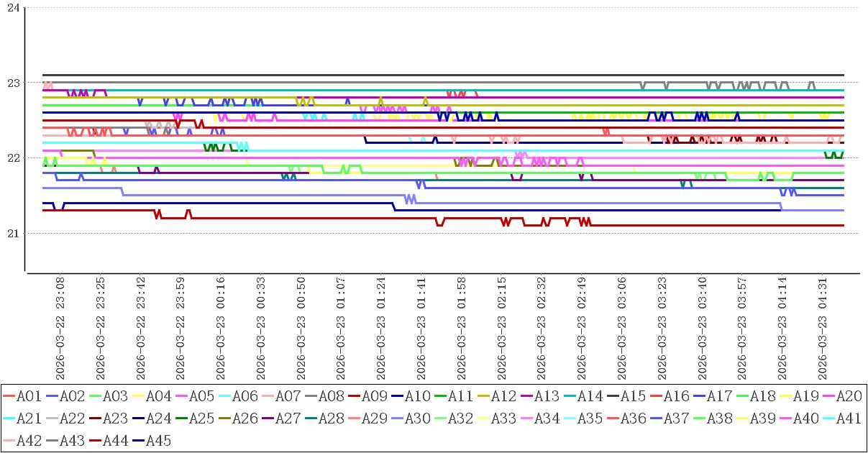Click the A08 color line swatch in legend
Image resolution: width=868 pixels, height=453 pixels.
pyautogui.click(x=312, y=395)
